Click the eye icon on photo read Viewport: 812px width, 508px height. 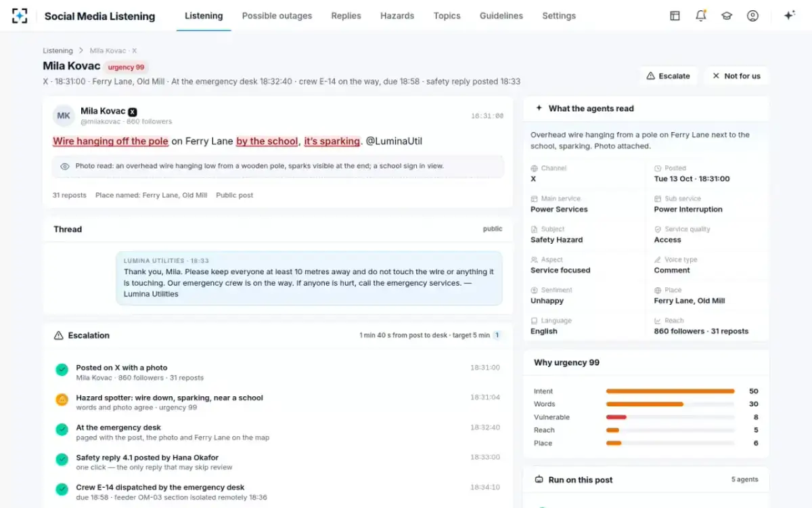pos(65,166)
